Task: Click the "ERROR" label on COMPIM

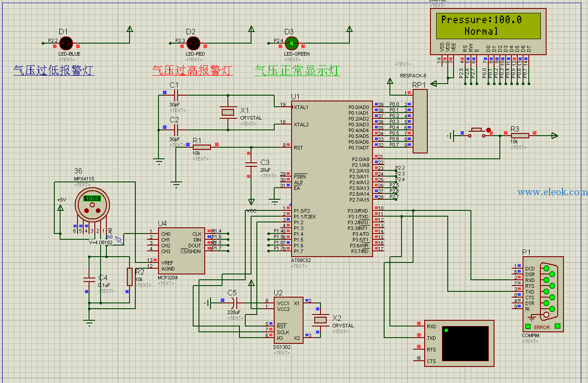Action: click(x=542, y=327)
